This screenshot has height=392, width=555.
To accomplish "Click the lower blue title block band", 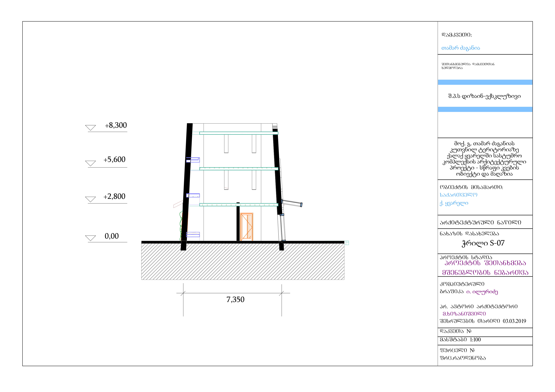I will click(x=485, y=109).
